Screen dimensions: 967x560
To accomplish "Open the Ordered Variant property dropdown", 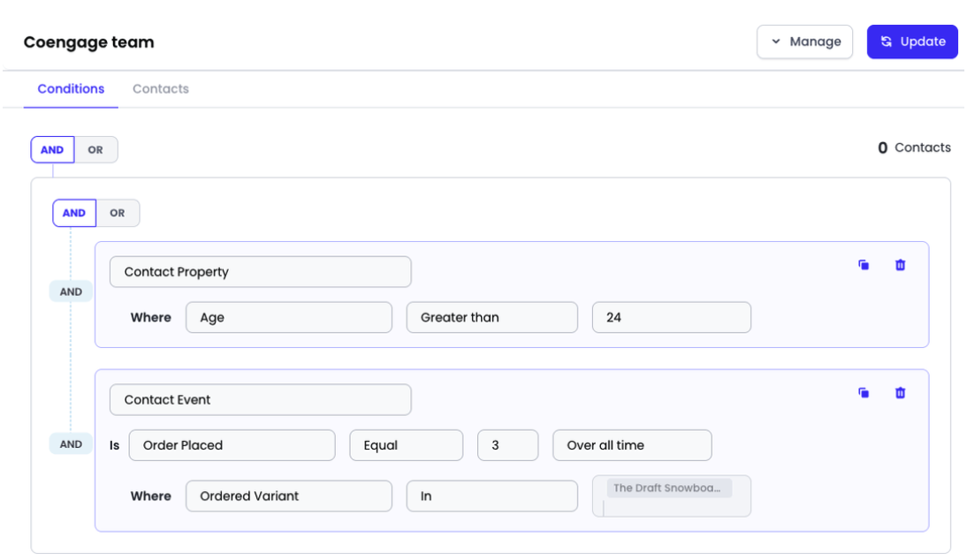I will tap(288, 496).
